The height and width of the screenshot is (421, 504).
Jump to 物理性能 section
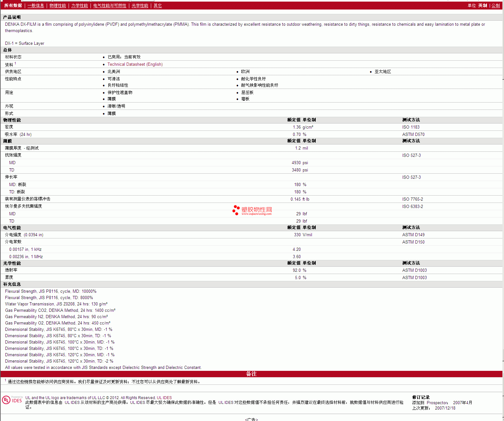click(57, 6)
